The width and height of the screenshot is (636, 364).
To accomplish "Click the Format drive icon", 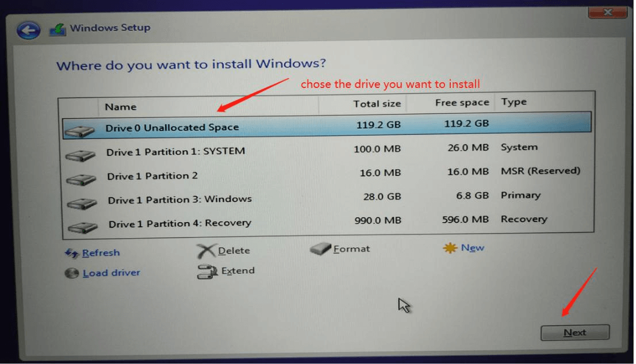I will pos(320,249).
